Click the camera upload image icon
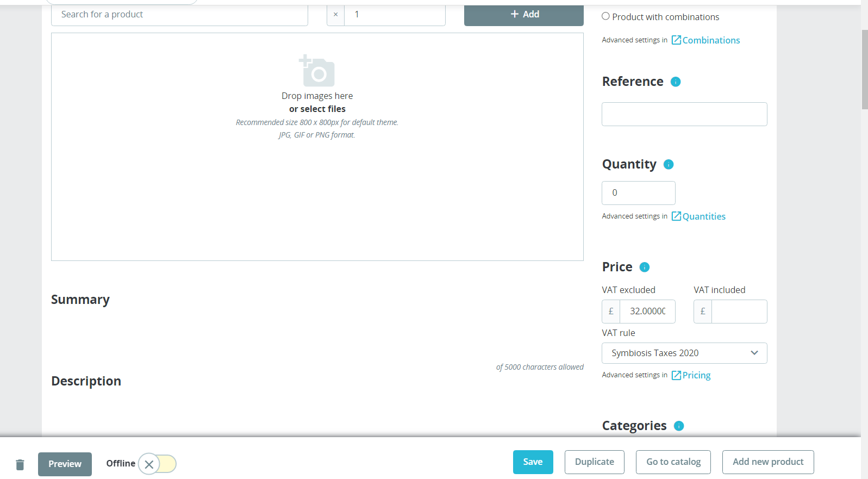Image resolution: width=868 pixels, height=479 pixels. coord(317,71)
